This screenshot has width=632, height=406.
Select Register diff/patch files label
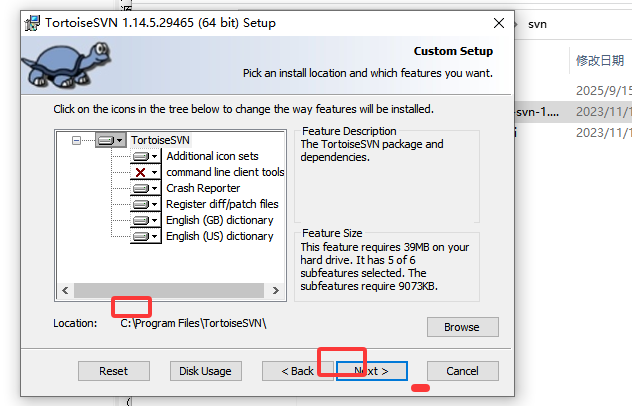pos(222,204)
